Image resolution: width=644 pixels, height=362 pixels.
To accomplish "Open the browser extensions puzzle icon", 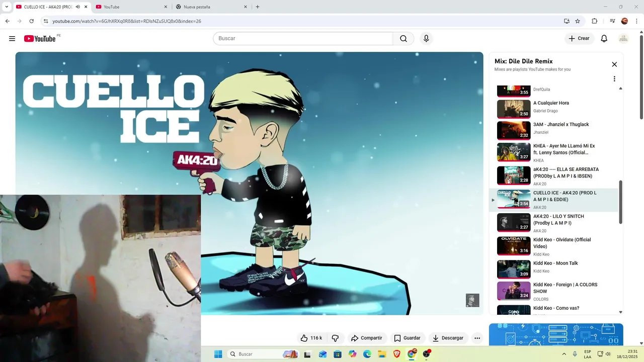I will coord(594,21).
